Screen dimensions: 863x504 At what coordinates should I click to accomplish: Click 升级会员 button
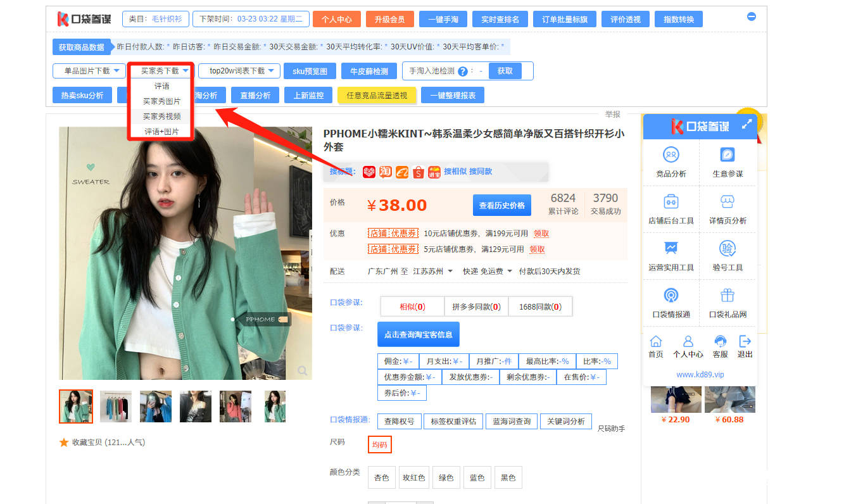(x=389, y=19)
